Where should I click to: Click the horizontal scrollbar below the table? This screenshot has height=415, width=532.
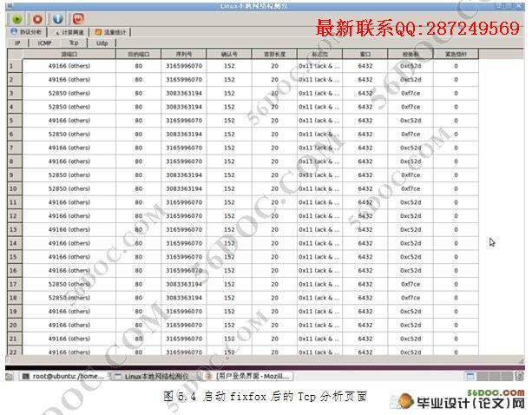click(x=263, y=359)
